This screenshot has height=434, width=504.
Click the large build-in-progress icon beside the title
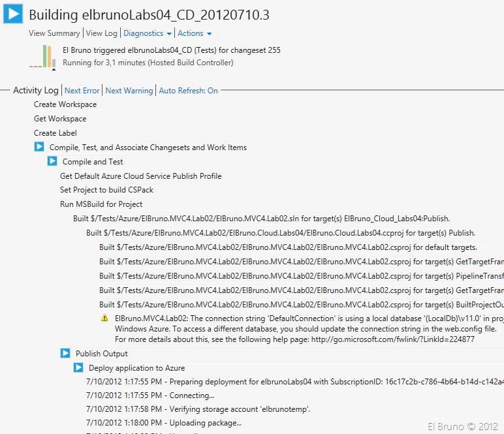coord(14,15)
